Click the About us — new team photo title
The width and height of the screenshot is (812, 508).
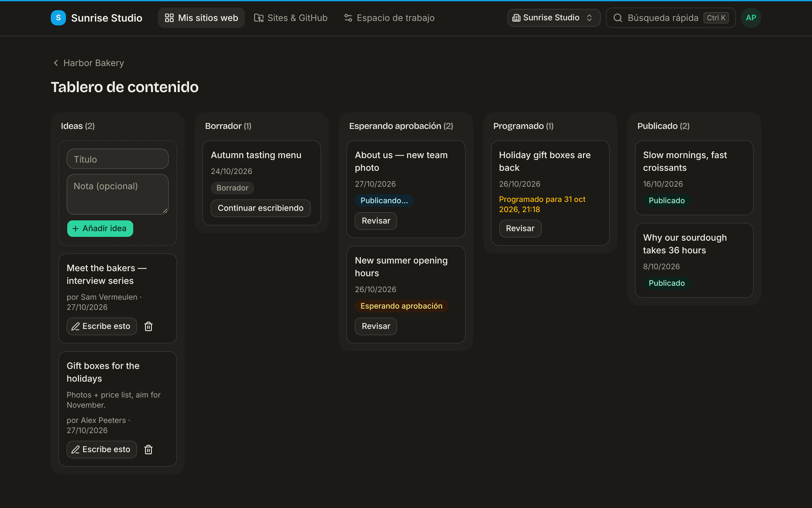click(401, 161)
